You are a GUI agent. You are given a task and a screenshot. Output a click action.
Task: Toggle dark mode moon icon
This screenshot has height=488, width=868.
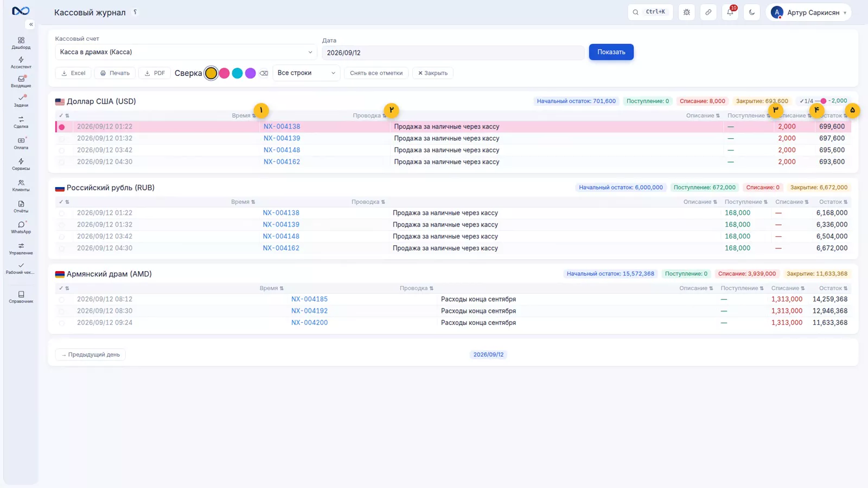752,12
